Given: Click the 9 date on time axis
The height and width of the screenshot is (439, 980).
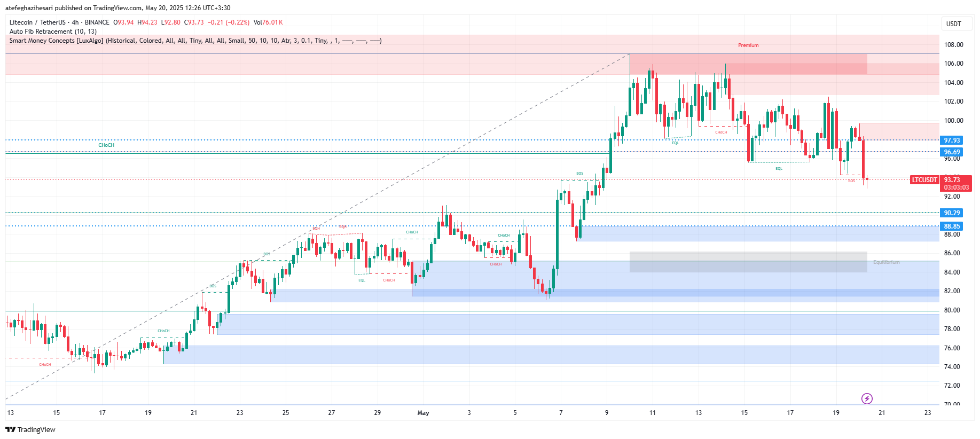Looking at the screenshot, I should (x=607, y=413).
